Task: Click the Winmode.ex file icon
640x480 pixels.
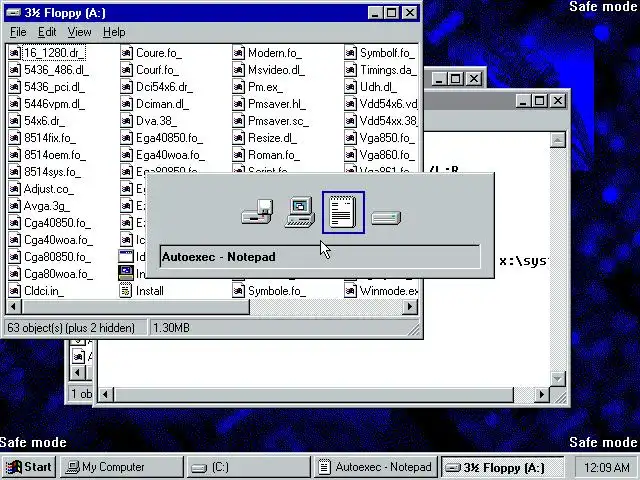Action: 351,291
